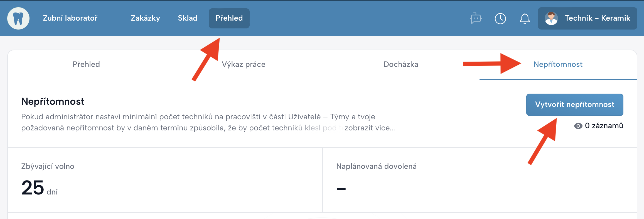Select the Nepřítomnost tab
Viewport: 644px width, 219px height.
point(558,64)
